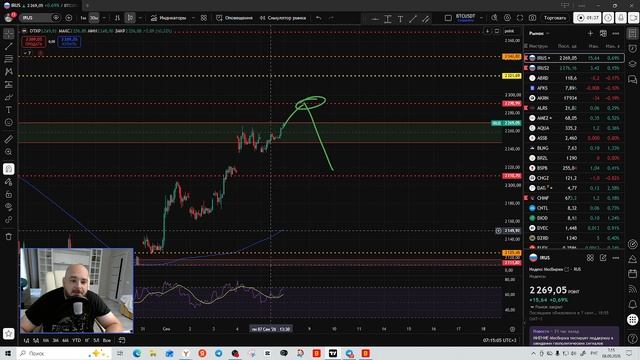Toggle lock all drawings padlock
The width and height of the screenshot is (640, 360).
coord(9,194)
